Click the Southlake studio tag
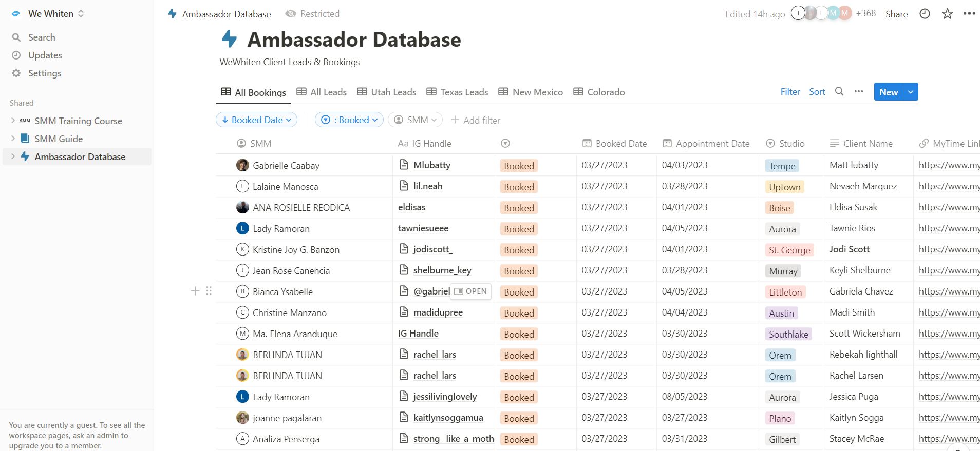The image size is (980, 451). click(788, 334)
